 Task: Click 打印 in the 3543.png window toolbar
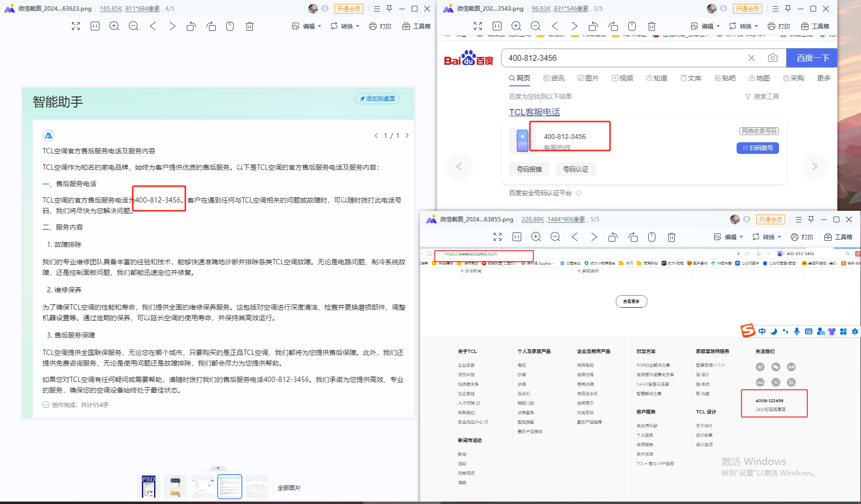click(779, 27)
